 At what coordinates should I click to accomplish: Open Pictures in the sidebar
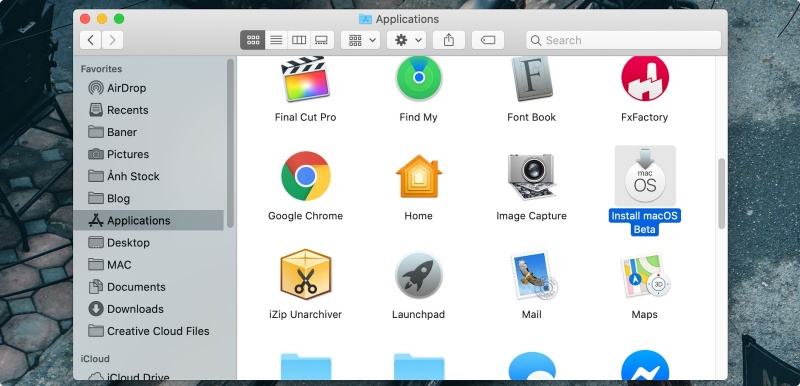148,154
